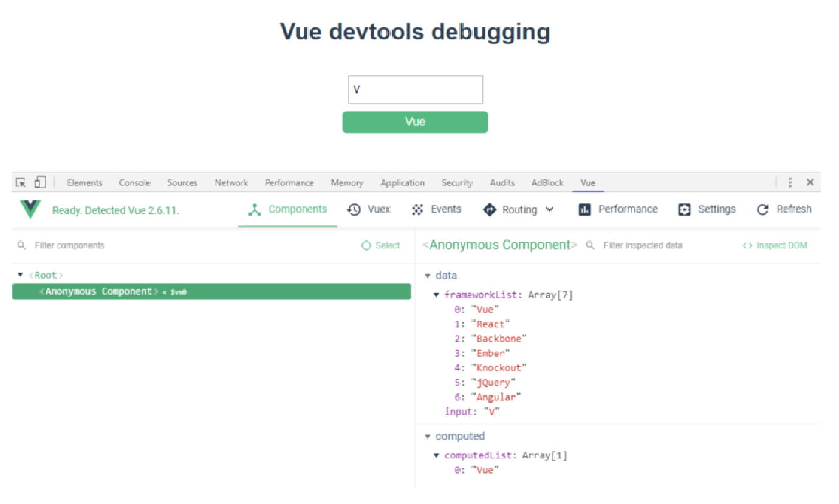The image size is (839, 504).
Task: Switch to the Console tab
Action: 134,182
